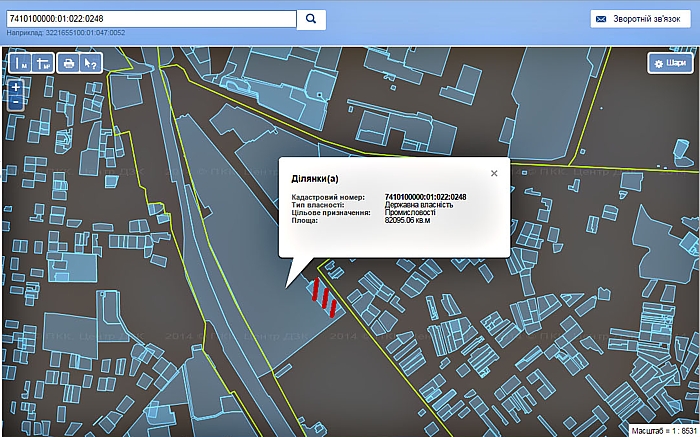Focus the cadastral number search field
700x437 pixels.
[x=150, y=18]
